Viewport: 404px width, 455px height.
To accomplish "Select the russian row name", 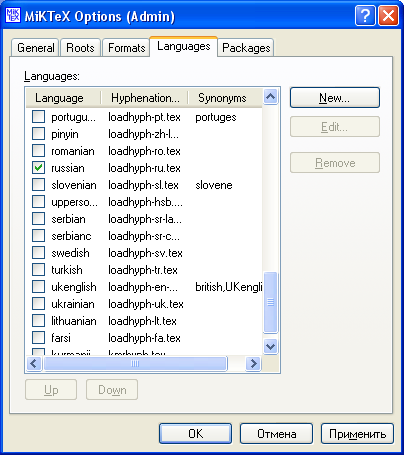I will (x=68, y=168).
